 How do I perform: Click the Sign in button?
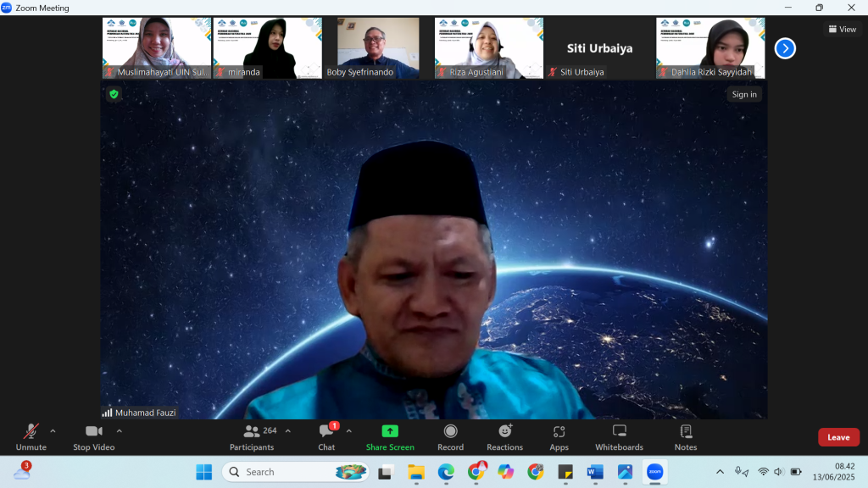coord(744,94)
